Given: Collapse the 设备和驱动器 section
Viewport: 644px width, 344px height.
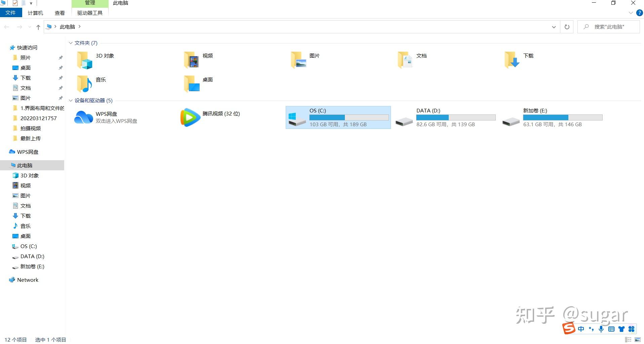Looking at the screenshot, I should pos(71,100).
